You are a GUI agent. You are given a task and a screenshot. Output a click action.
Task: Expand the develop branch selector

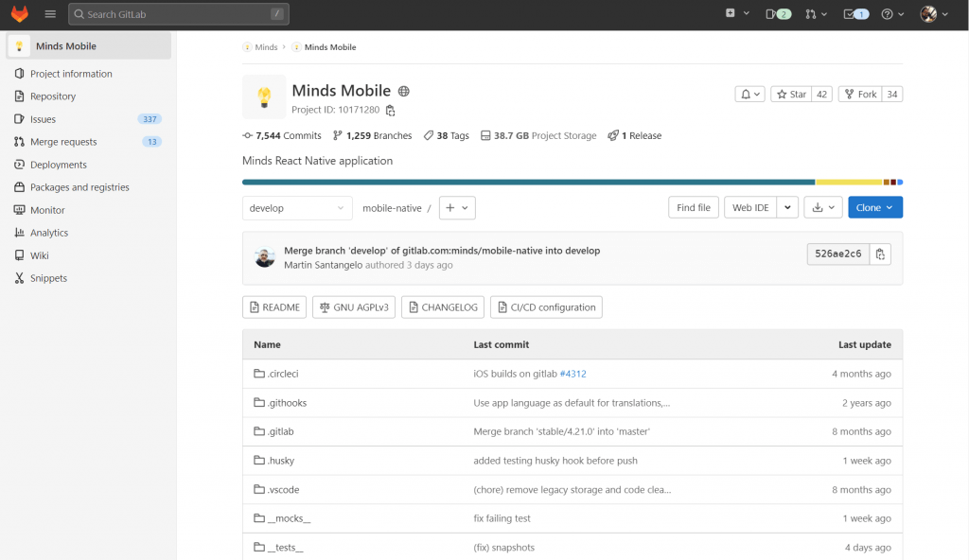pos(297,208)
